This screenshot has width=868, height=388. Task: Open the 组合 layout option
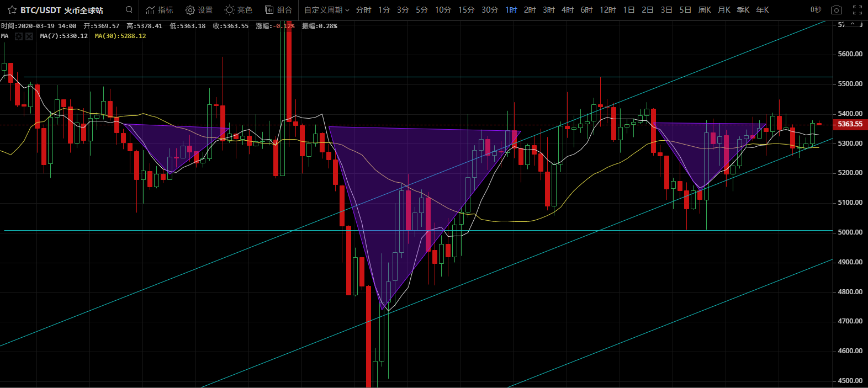point(278,10)
